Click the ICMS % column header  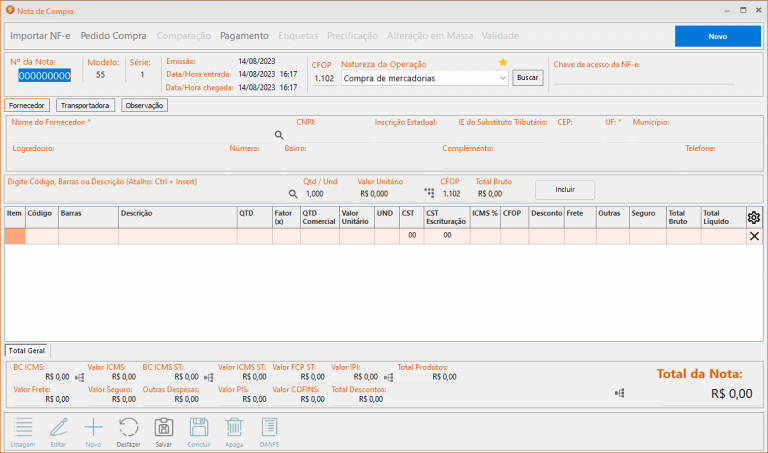pos(485,217)
